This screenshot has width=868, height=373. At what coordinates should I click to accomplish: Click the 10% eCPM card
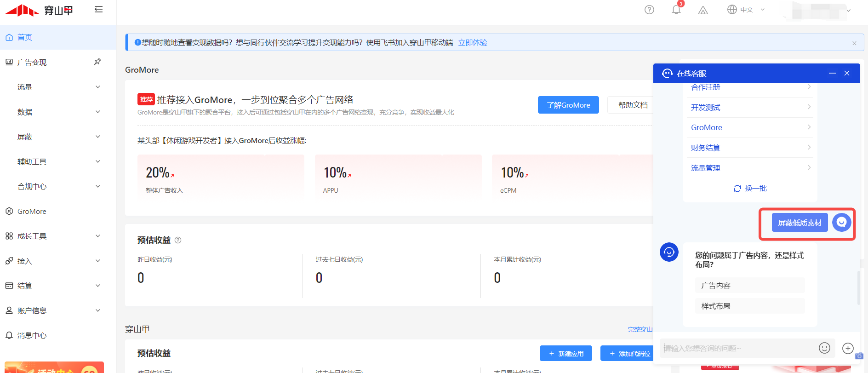coord(572,177)
